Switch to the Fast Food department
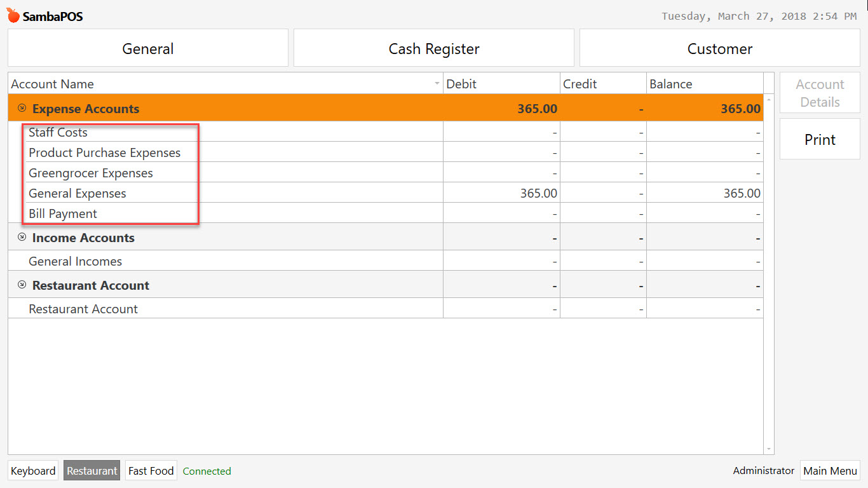 pos(151,470)
